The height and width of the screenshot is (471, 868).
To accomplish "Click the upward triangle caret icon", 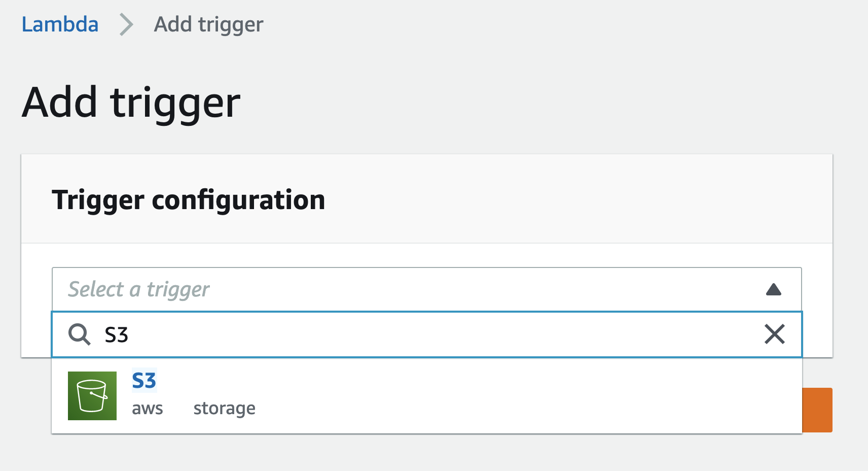I will tap(774, 289).
